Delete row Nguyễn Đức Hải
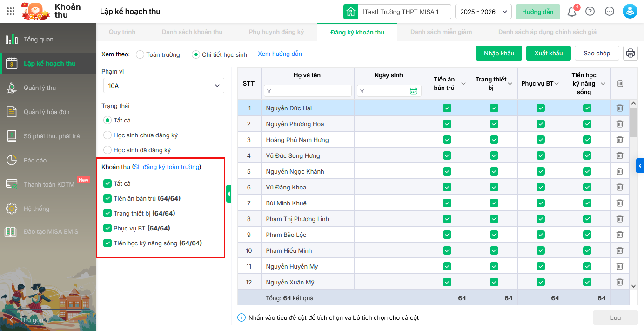Viewport: 644px width, 331px height. click(620, 108)
